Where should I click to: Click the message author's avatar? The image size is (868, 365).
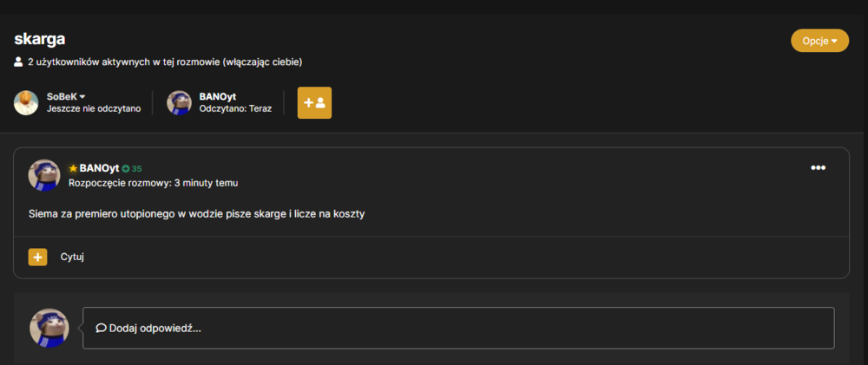(44, 175)
